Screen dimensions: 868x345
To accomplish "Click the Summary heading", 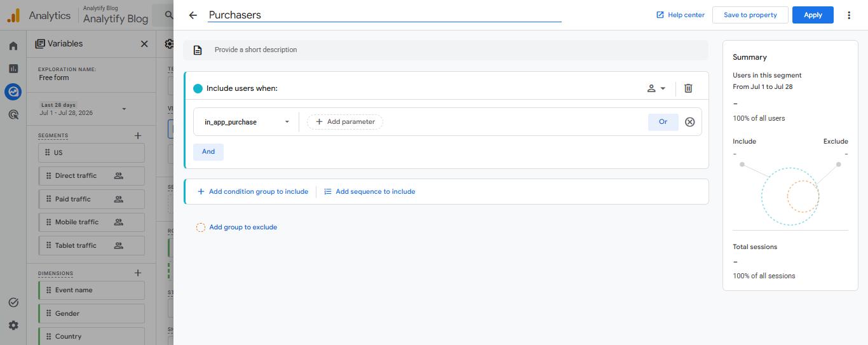I will click(750, 57).
